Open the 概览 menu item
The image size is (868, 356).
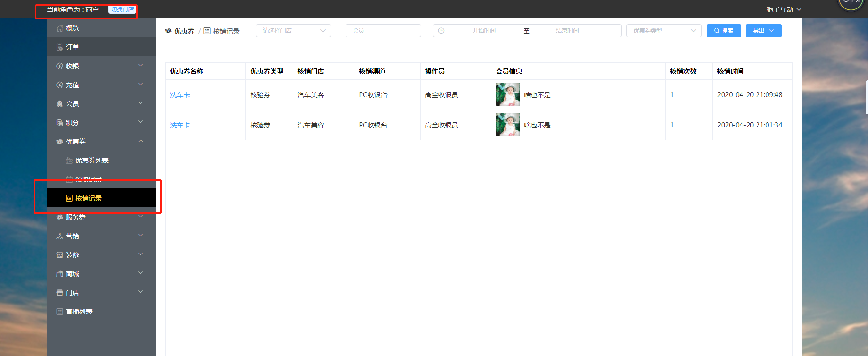(x=101, y=28)
